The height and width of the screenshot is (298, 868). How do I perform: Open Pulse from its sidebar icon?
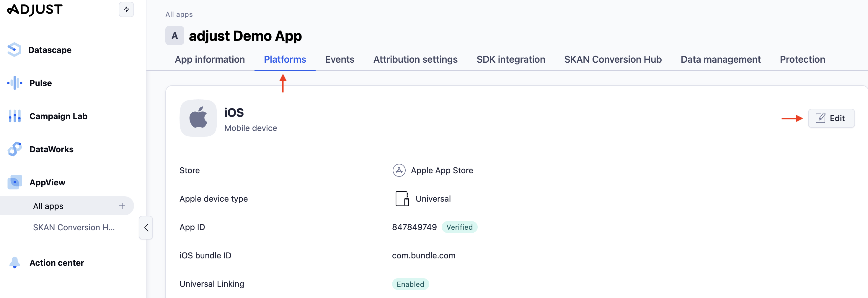(x=14, y=83)
